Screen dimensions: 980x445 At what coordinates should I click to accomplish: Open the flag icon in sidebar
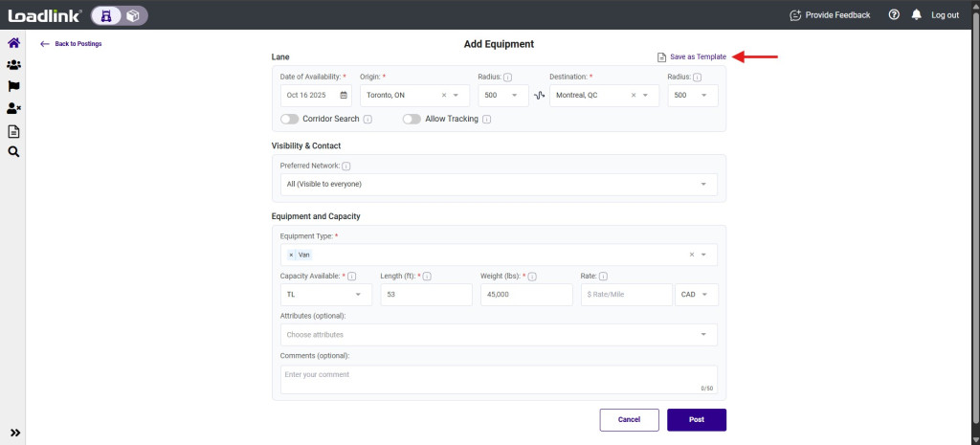(13, 86)
